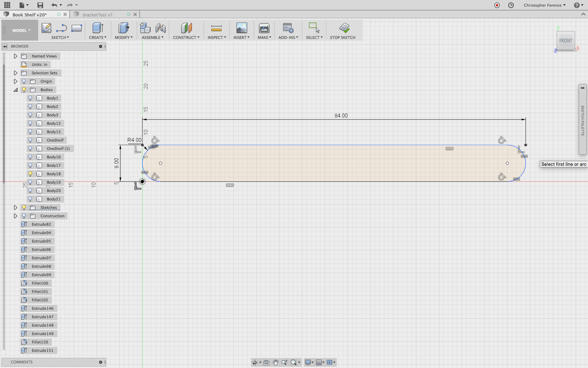Open the MODEL workspace dropdown
588x368 pixels.
pyautogui.click(x=21, y=30)
